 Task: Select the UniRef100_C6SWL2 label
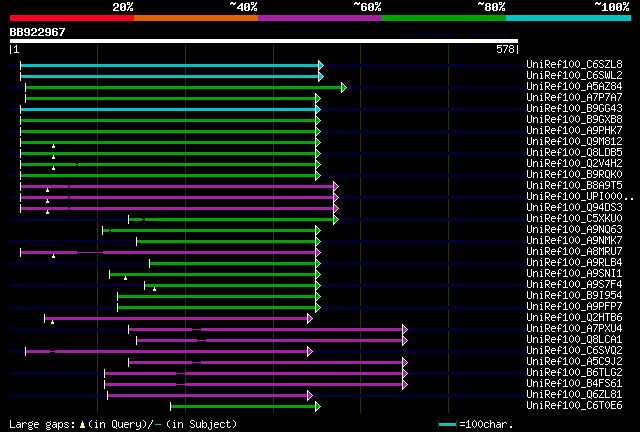(574, 75)
